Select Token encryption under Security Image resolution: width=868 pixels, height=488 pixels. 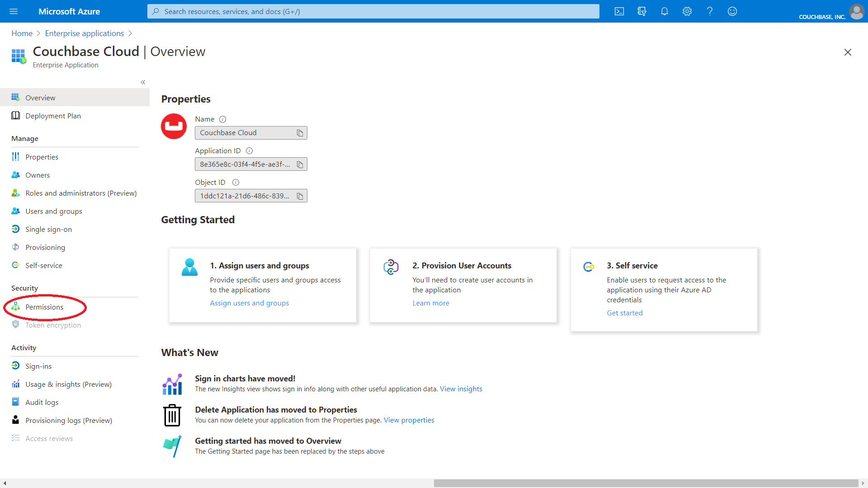point(53,325)
